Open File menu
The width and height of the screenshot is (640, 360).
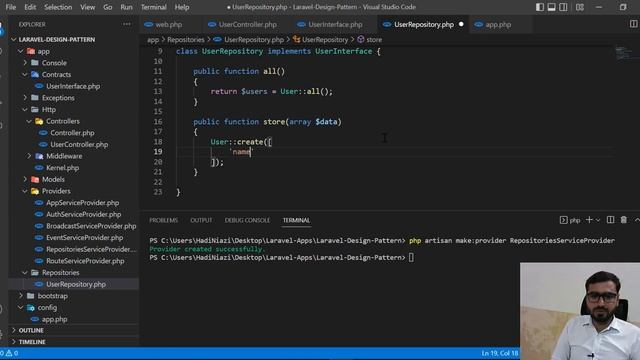tap(11, 7)
